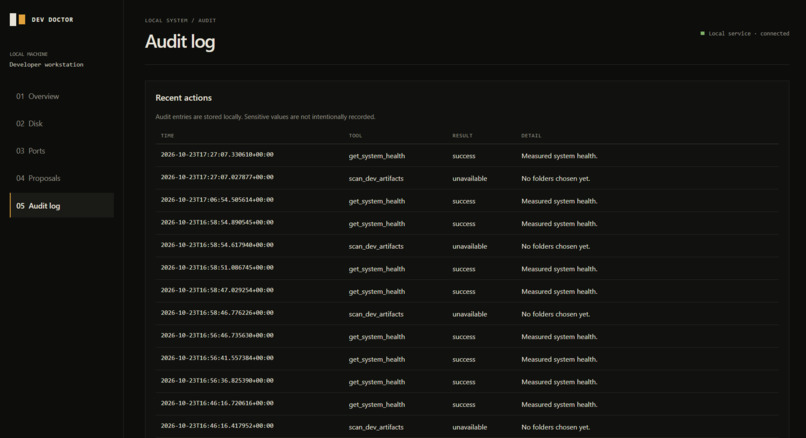Image resolution: width=806 pixels, height=438 pixels.
Task: Click get_system_health in the 17:06:54.505614 row
Action: point(377,201)
